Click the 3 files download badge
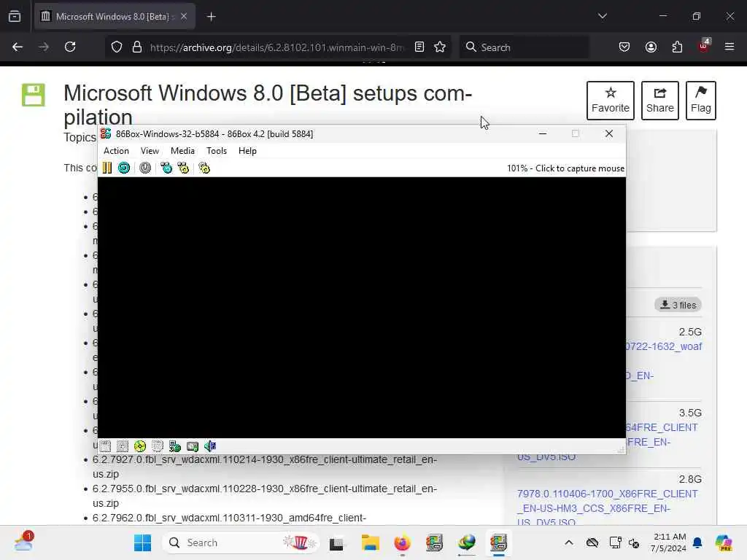This screenshot has width=747, height=560. [678, 305]
